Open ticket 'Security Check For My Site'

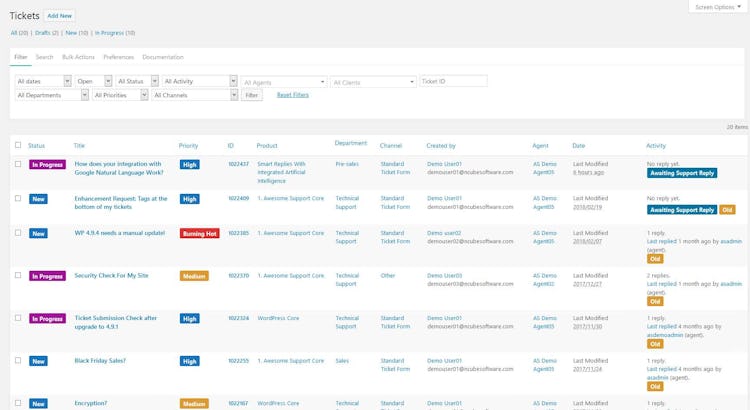click(111, 276)
